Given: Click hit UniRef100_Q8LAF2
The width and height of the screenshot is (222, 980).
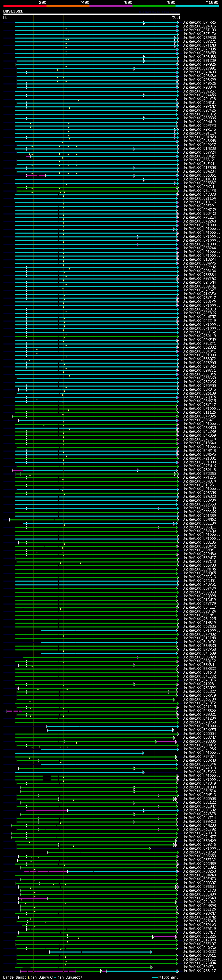Looking at the screenshot, I should [x=199, y=114].
